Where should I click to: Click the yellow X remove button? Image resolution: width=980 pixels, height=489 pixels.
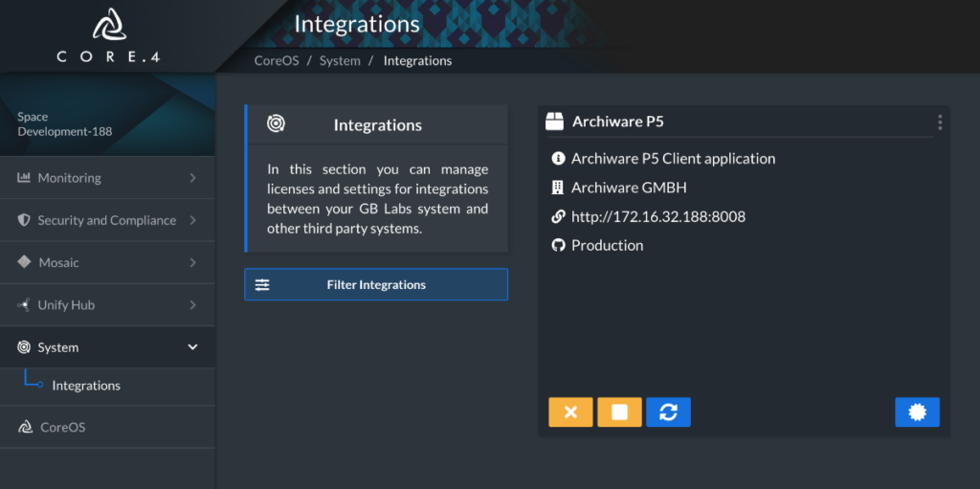[x=570, y=412]
